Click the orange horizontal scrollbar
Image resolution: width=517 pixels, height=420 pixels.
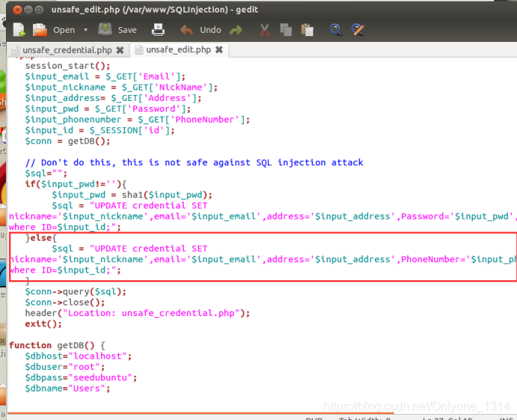pyautogui.click(x=201, y=413)
